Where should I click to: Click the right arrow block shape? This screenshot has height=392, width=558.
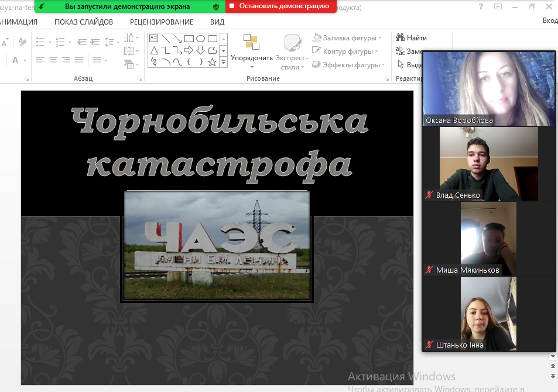coord(189,50)
